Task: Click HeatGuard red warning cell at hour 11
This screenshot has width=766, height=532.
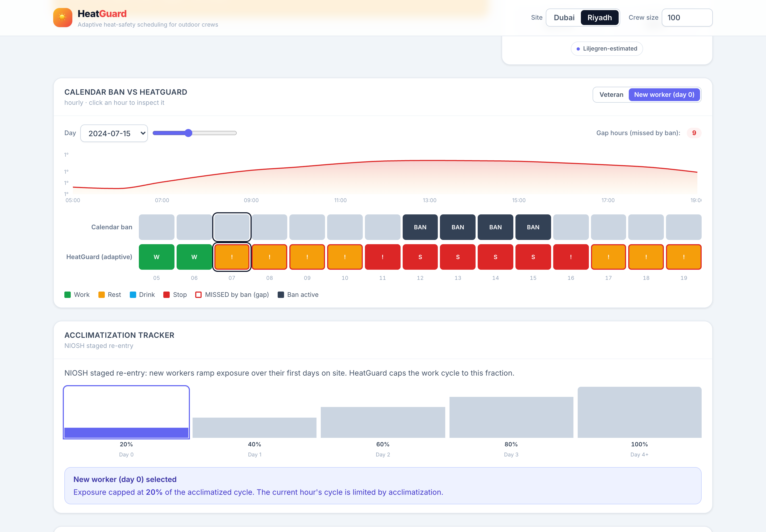Action: coord(382,257)
